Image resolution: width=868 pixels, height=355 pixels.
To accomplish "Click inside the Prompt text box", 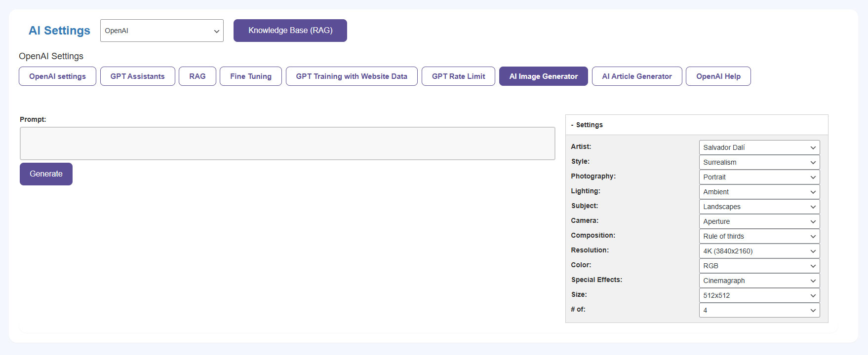I will [287, 143].
